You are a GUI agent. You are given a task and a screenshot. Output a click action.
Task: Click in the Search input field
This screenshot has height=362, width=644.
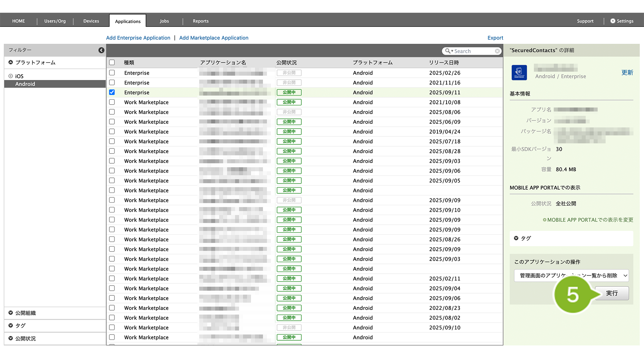coord(473,51)
